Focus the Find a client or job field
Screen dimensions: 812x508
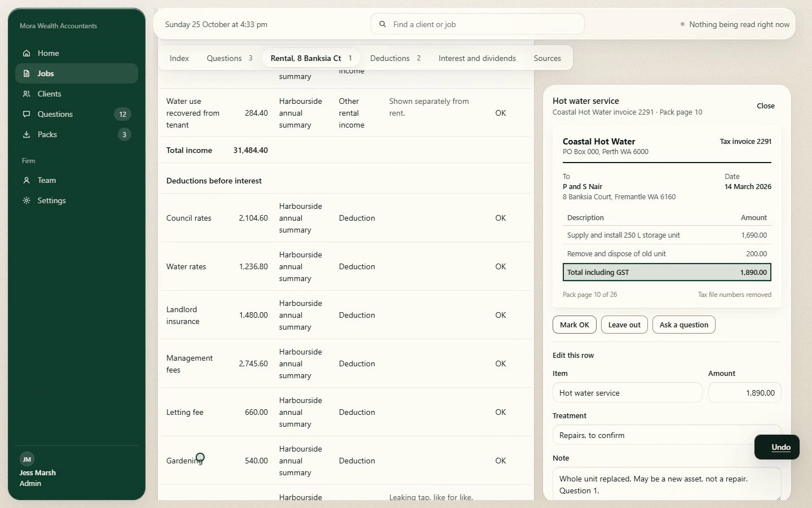point(477,24)
